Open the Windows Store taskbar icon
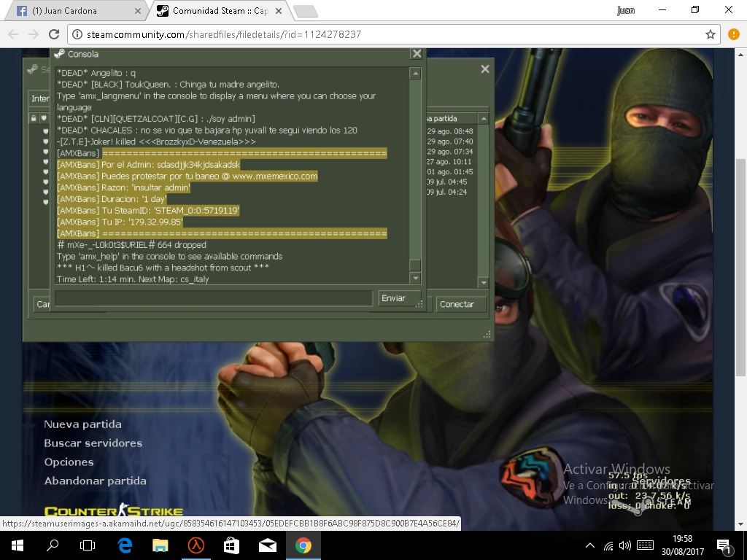 231,545
